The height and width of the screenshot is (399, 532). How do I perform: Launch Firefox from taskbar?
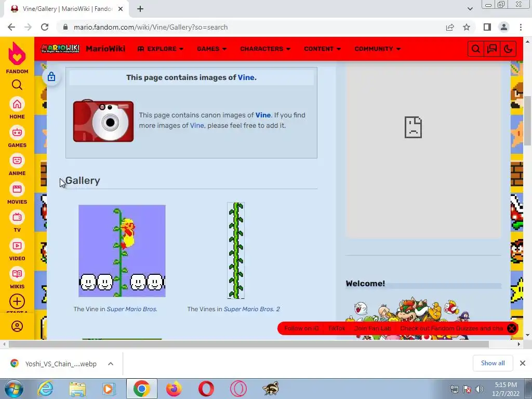pos(174,389)
